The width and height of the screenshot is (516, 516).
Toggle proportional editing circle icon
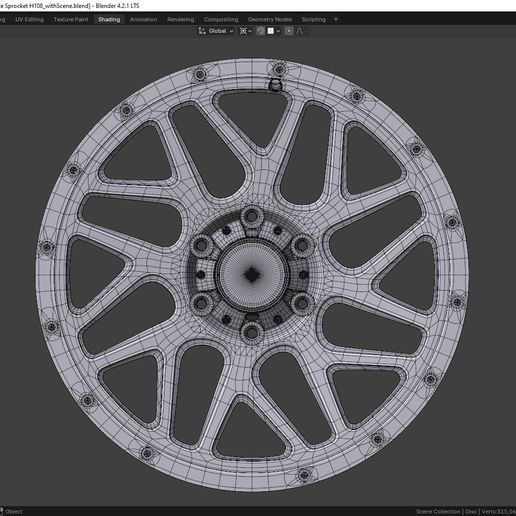(289, 31)
